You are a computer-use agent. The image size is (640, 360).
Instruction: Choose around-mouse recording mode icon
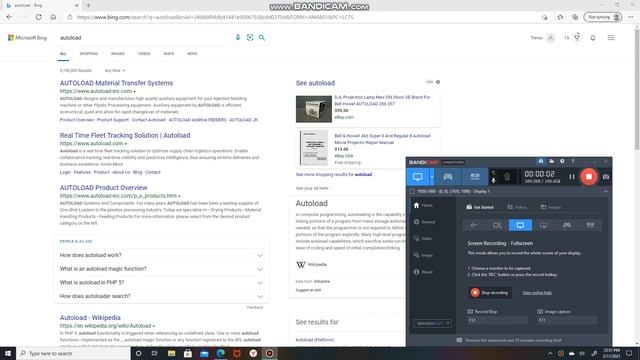point(544,225)
